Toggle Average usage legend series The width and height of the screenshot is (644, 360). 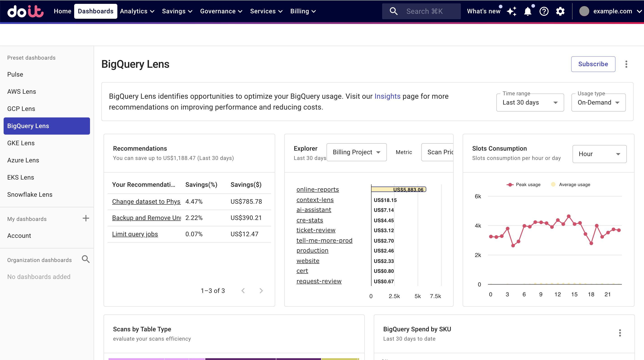[570, 185]
